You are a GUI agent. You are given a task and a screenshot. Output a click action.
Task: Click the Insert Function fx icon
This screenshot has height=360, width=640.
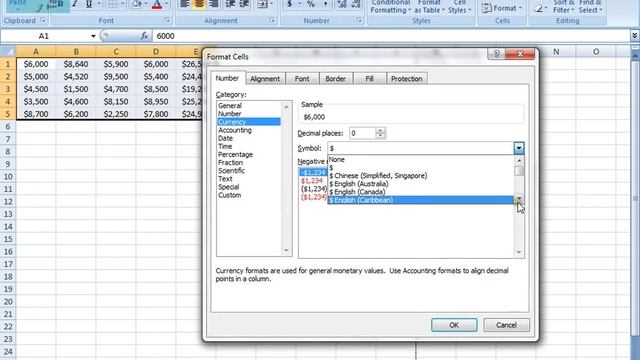144,36
